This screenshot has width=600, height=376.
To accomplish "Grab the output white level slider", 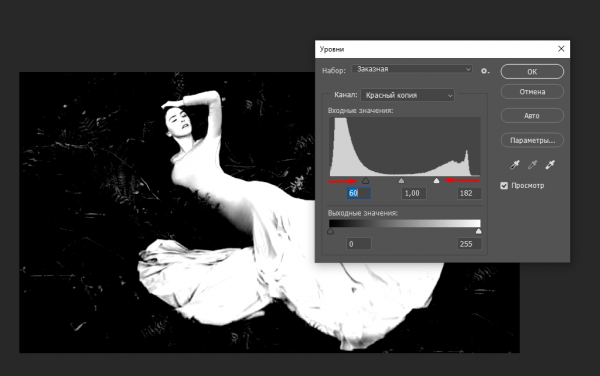I will point(478,231).
